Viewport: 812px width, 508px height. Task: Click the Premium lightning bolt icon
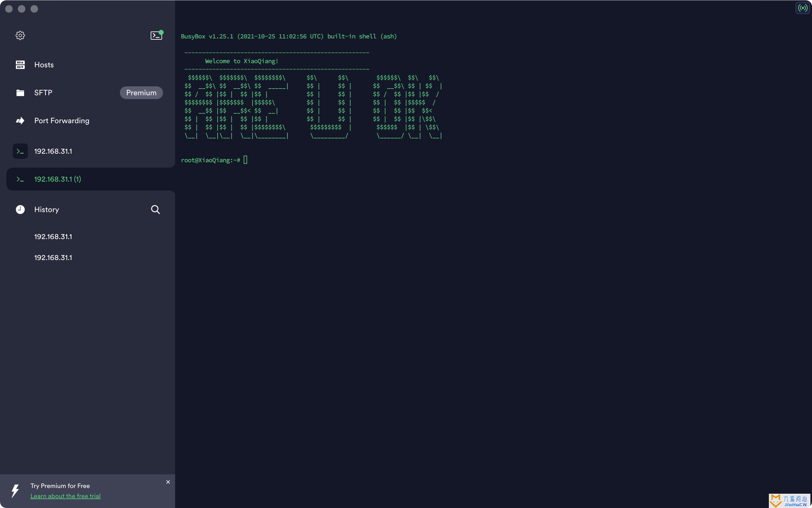pyautogui.click(x=15, y=491)
